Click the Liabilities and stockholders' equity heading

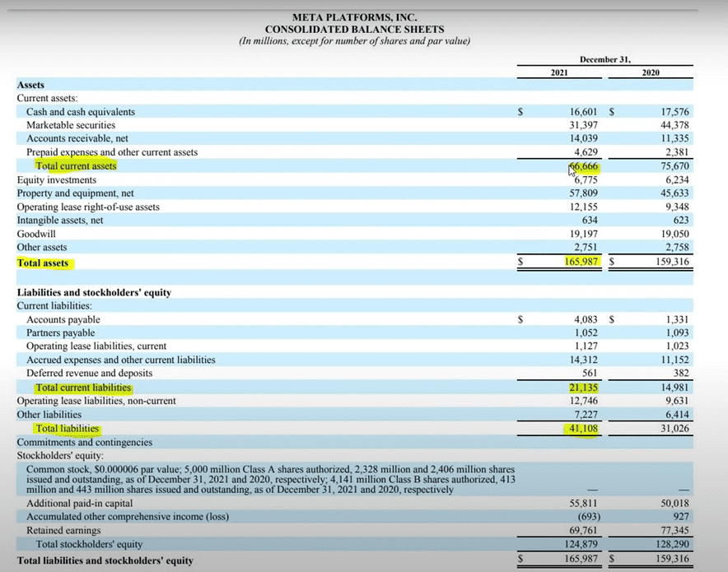click(x=94, y=292)
